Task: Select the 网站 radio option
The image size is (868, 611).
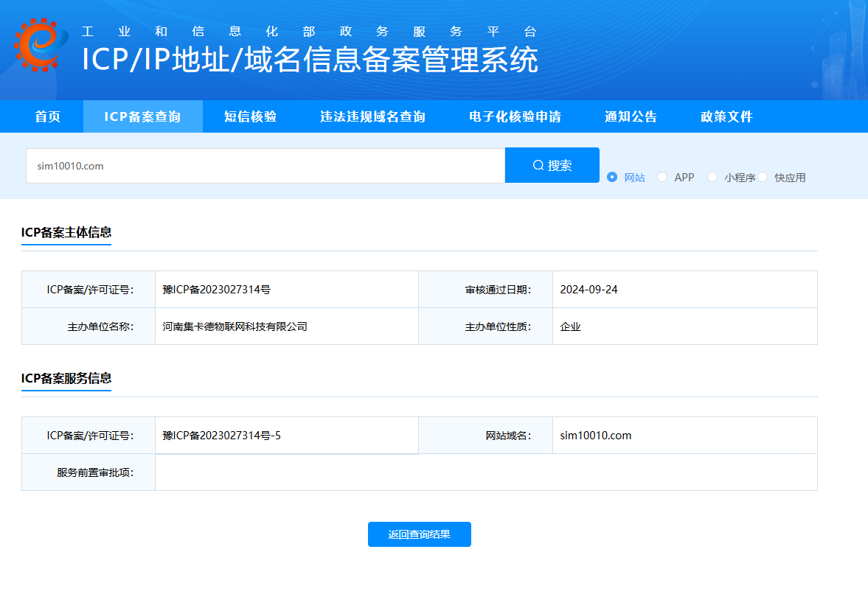Action: click(611, 177)
